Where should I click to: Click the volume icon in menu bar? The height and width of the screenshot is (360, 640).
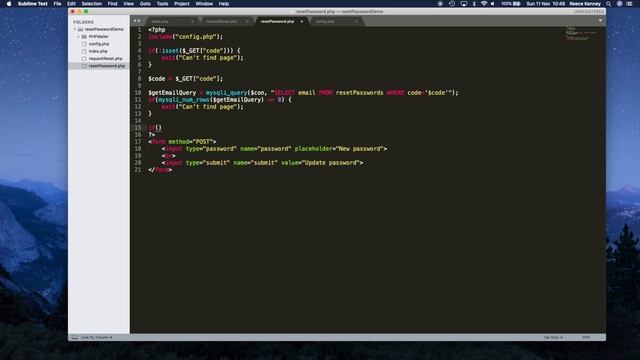point(493,4)
